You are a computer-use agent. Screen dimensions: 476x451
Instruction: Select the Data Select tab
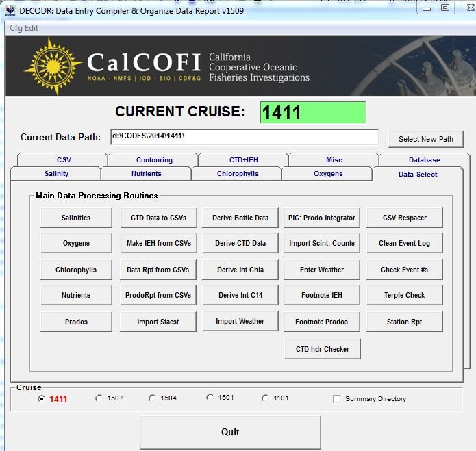point(418,174)
